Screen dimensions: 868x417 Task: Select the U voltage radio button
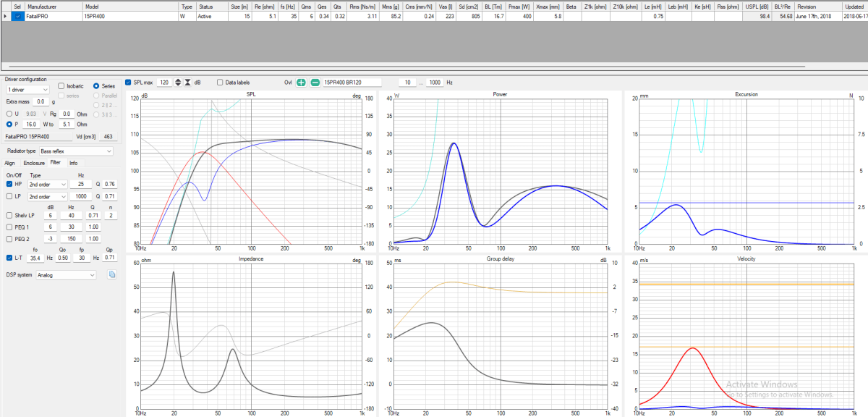(8, 114)
